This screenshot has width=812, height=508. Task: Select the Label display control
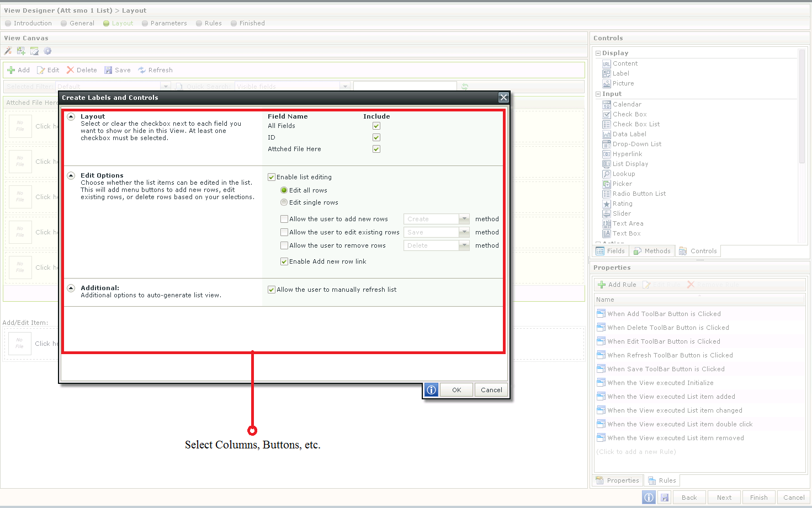pos(615,73)
